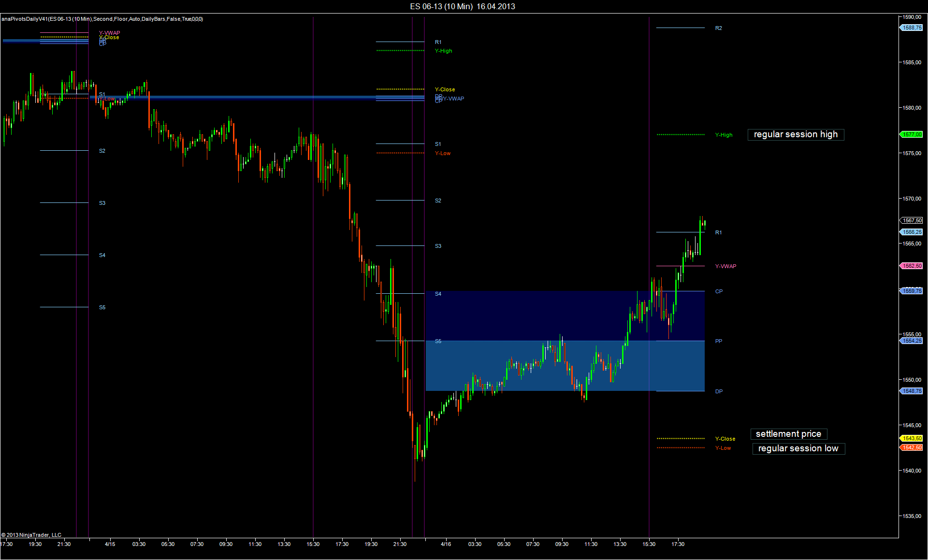Click the NinjaTrader copyright text

point(31,535)
